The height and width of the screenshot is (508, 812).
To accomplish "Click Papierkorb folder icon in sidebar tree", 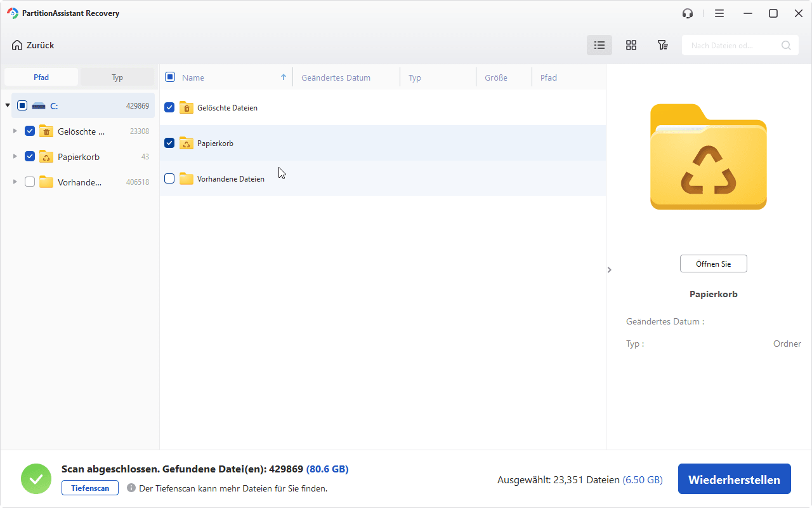I will pyautogui.click(x=46, y=157).
